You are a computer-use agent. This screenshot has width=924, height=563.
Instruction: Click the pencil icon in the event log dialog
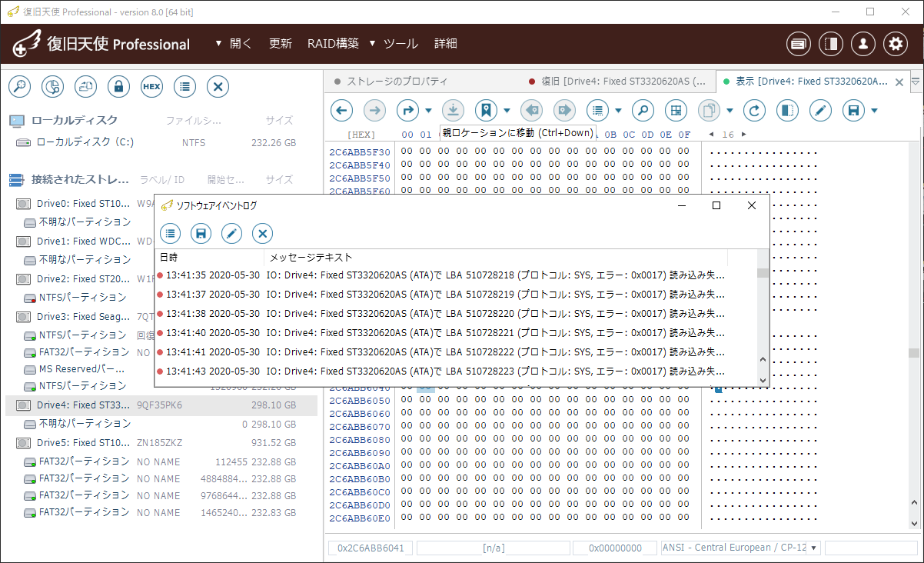pos(231,233)
